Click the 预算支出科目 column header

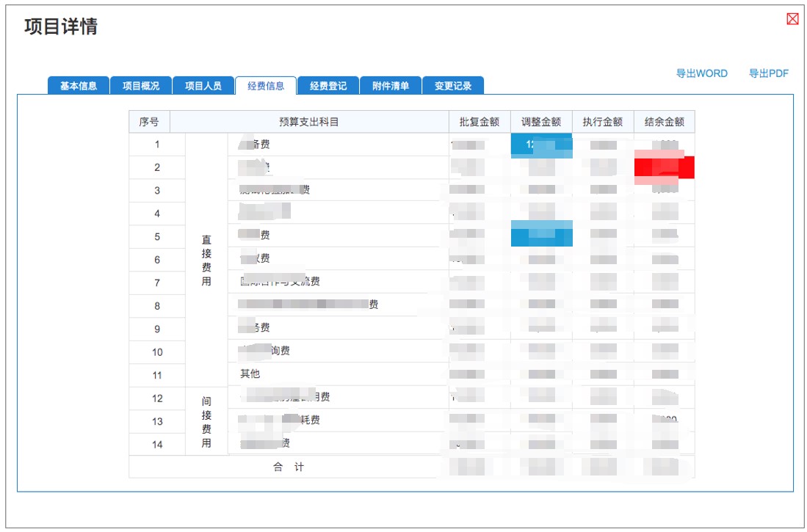point(309,122)
